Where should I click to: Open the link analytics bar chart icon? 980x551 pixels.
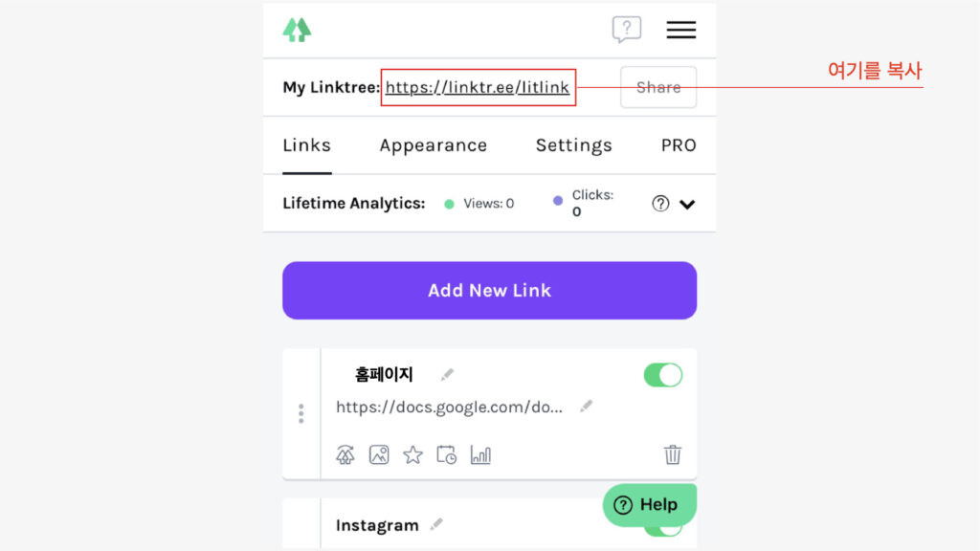480,454
